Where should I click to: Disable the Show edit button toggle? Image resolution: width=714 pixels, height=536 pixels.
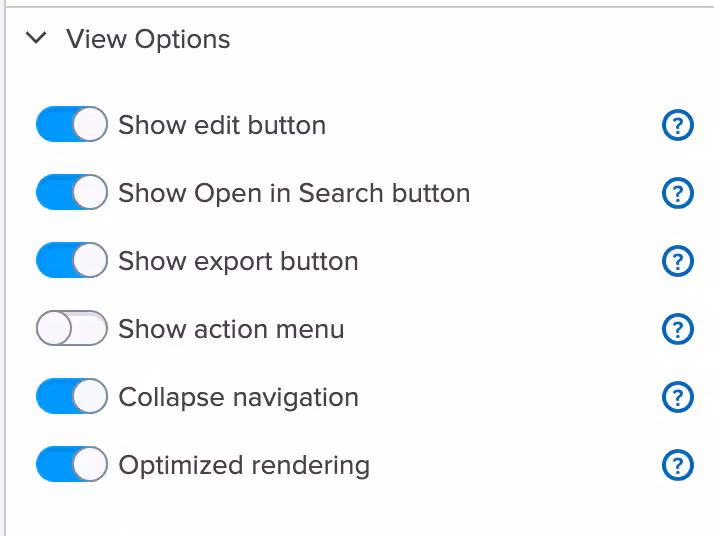tap(71, 125)
